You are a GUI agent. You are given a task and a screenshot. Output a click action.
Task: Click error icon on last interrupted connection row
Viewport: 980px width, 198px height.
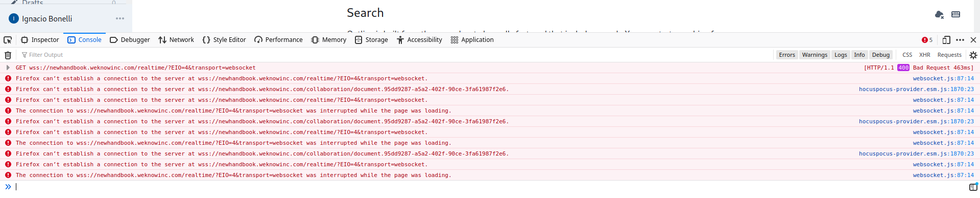(x=8, y=175)
